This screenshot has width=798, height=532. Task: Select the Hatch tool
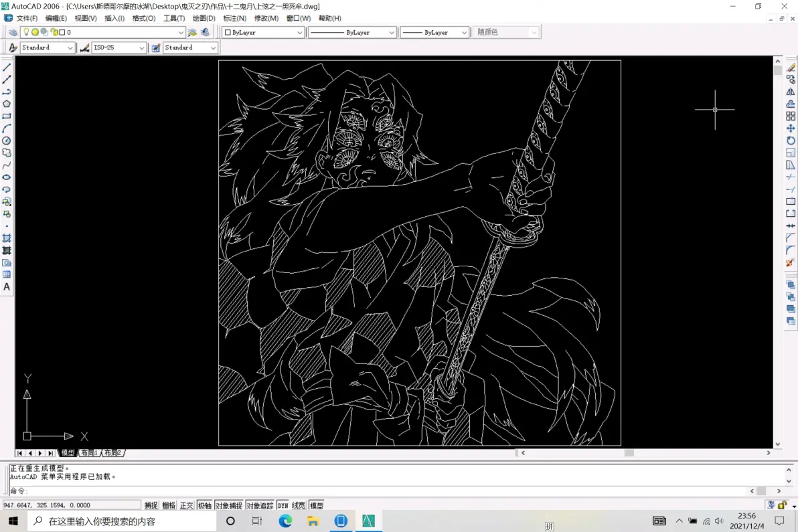(7, 238)
